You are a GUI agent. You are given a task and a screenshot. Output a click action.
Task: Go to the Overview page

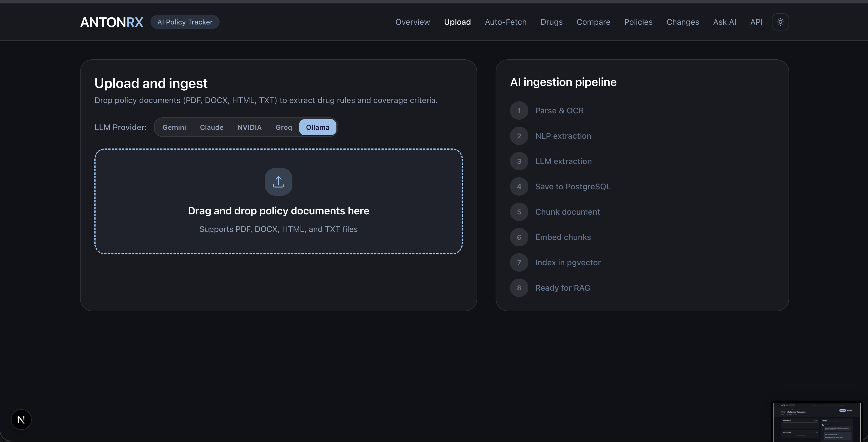[x=412, y=22]
